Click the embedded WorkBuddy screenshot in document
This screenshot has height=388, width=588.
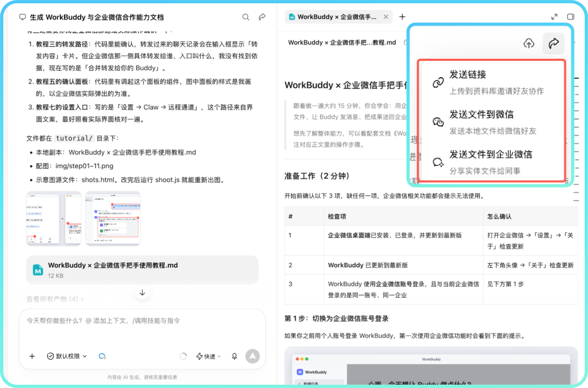point(431,366)
